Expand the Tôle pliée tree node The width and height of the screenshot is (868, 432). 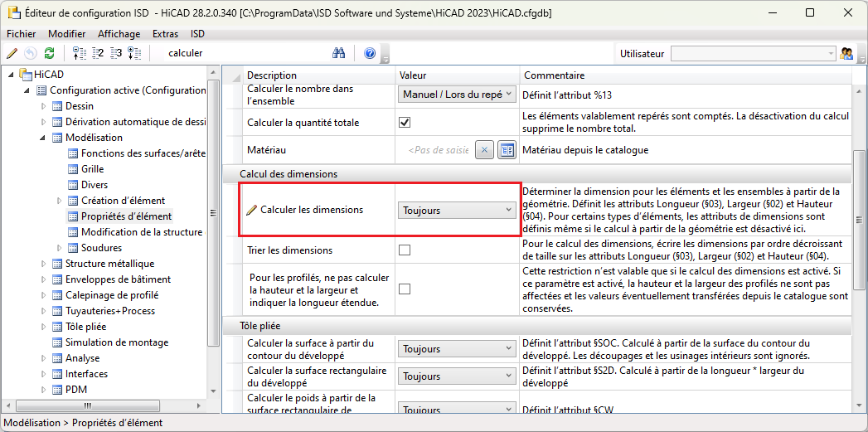click(x=44, y=327)
